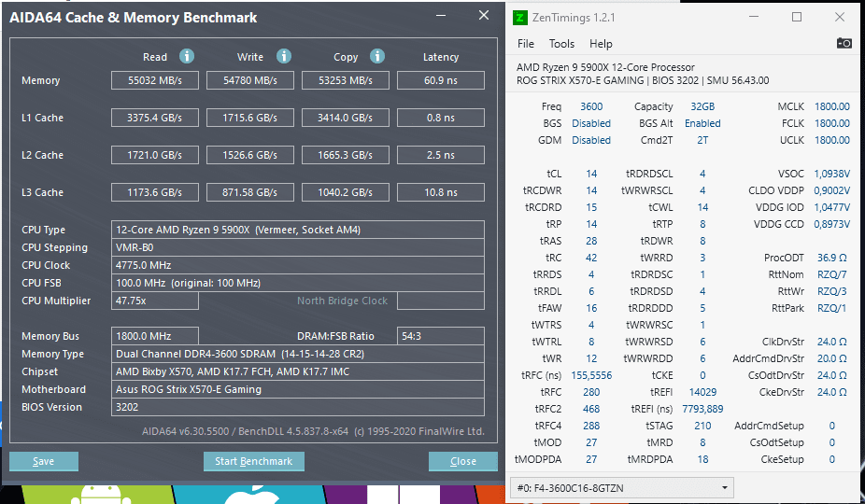The height and width of the screenshot is (504, 865).
Task: Click the Write info icon in AIDA64
Action: 284,56
